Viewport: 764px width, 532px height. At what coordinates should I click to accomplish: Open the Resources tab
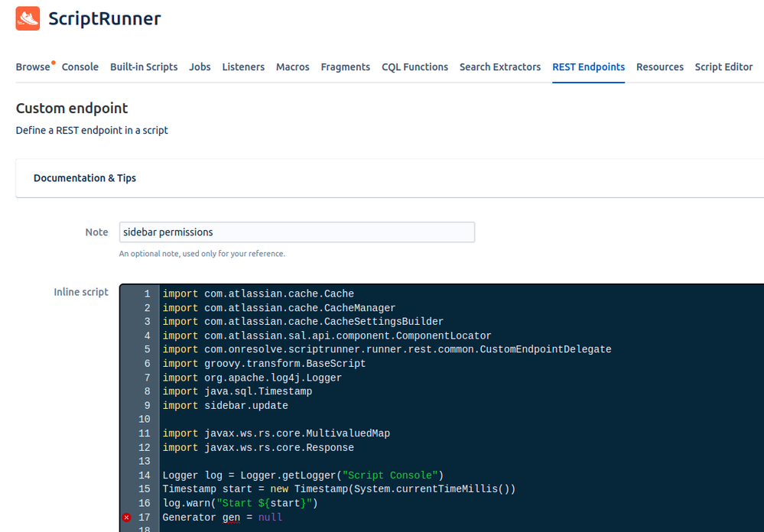[x=660, y=66]
